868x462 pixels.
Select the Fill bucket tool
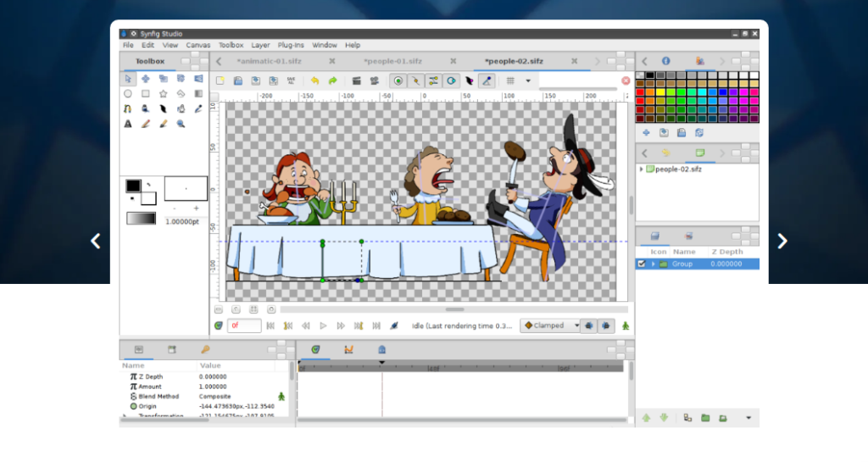pyautogui.click(x=146, y=109)
